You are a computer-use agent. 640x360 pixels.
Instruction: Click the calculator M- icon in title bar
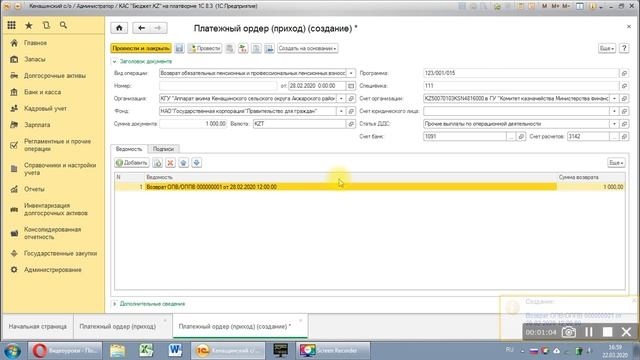point(566,6)
